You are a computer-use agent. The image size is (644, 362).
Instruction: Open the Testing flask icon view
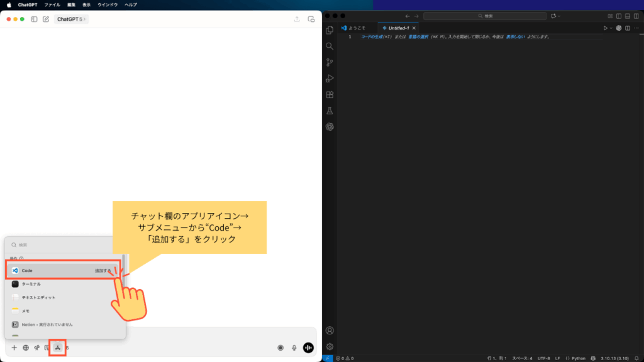(x=330, y=111)
